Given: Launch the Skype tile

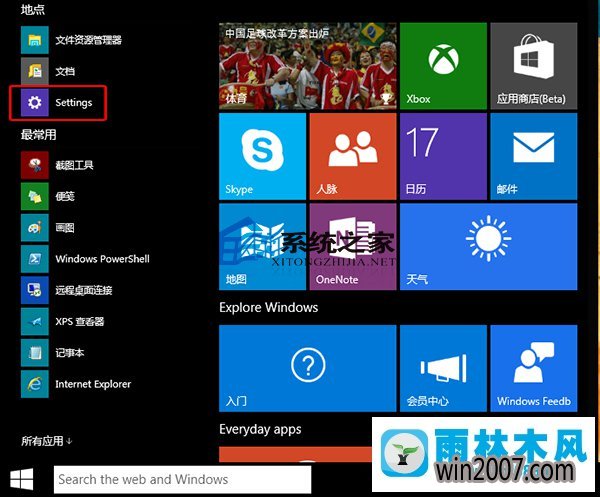Looking at the screenshot, I should click(x=262, y=156).
